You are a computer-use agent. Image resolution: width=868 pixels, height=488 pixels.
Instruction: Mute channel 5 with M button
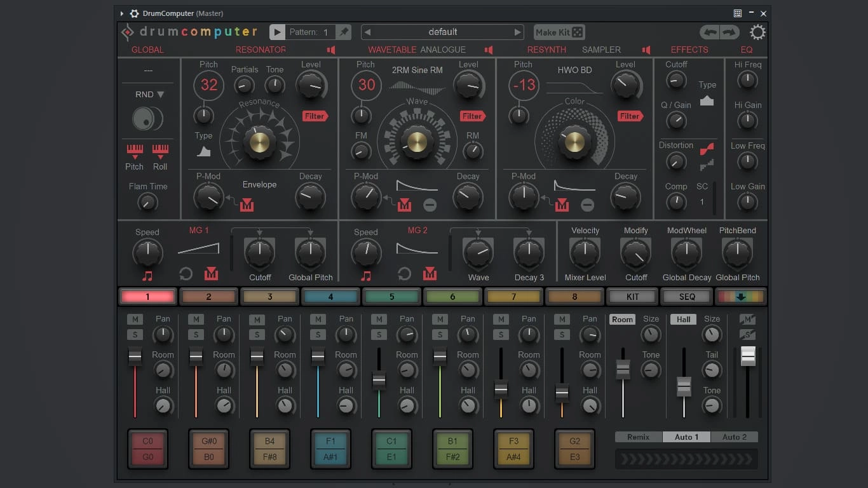(x=379, y=319)
